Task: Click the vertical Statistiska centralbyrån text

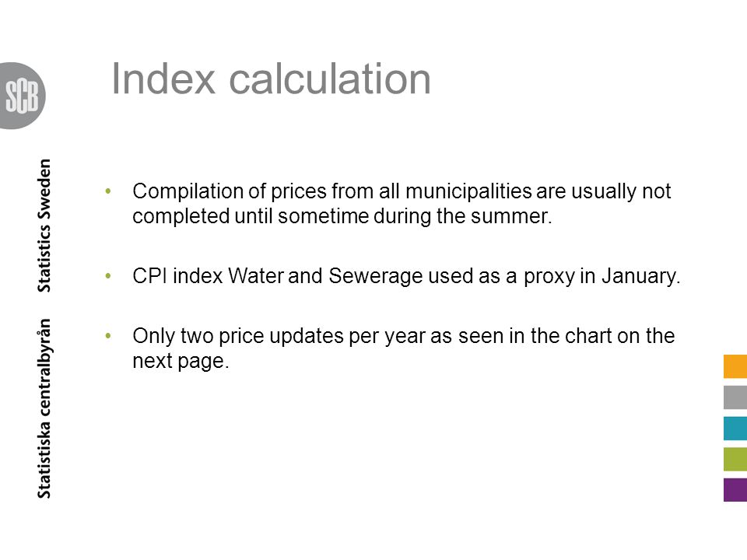Action: 44,408
